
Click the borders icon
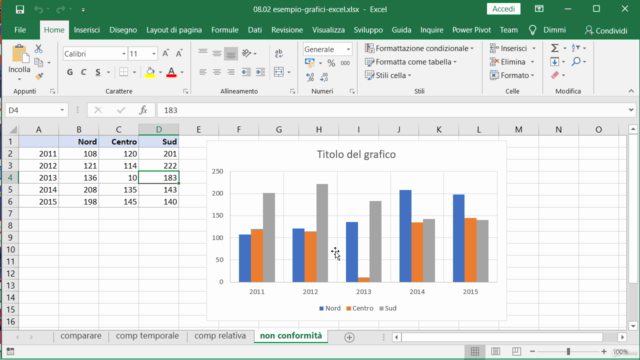click(x=123, y=72)
